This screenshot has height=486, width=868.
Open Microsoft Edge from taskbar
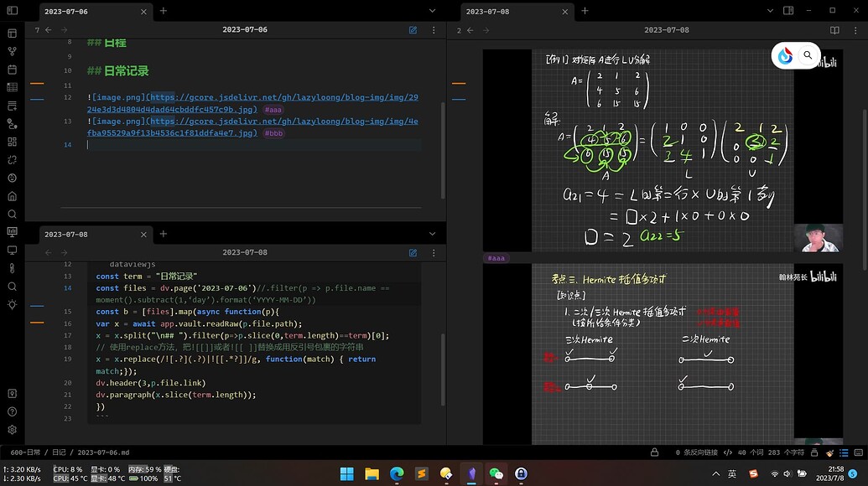pos(397,473)
